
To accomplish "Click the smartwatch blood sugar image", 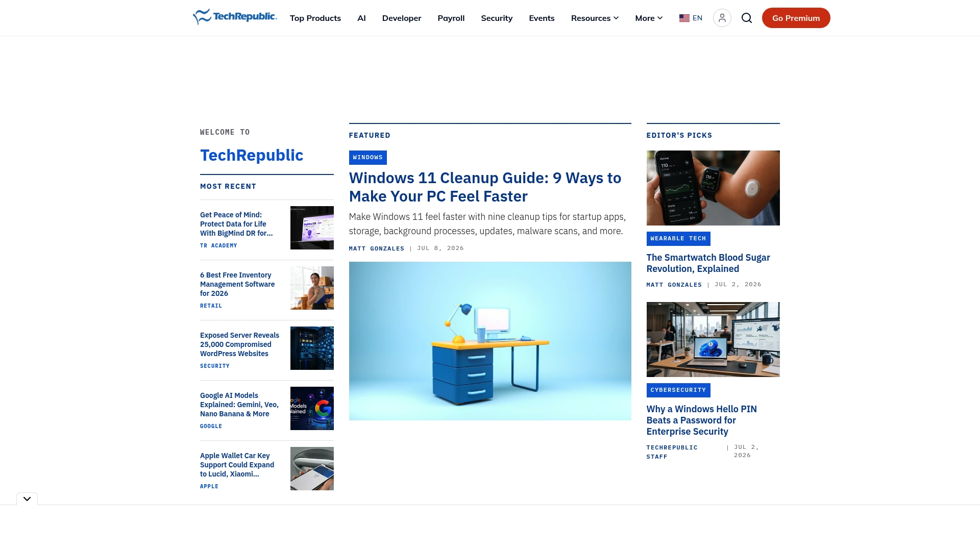I will (x=713, y=188).
